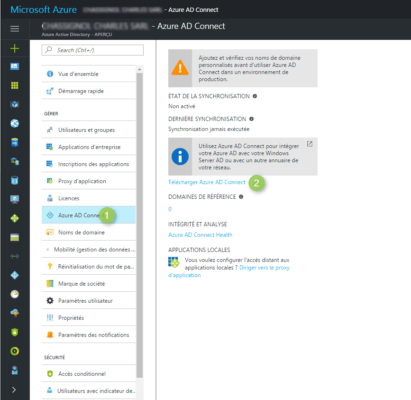Click the info icon by DERNIÈRE SYNCHRONISATION
This screenshot has height=400, width=411.
pyautogui.click(x=251, y=119)
